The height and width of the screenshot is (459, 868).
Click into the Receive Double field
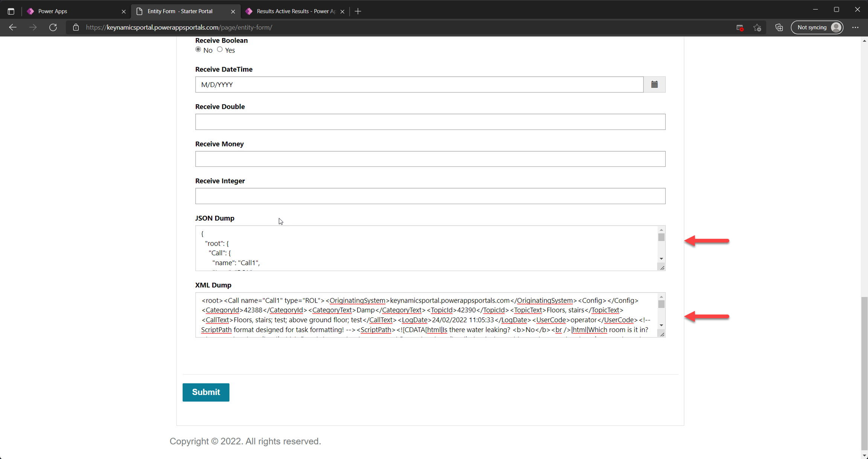[430, 122]
